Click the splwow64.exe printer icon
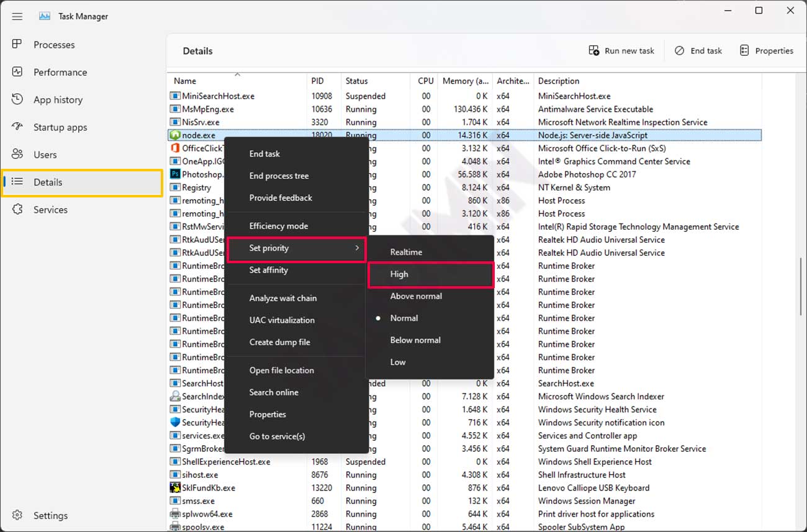 (175, 514)
